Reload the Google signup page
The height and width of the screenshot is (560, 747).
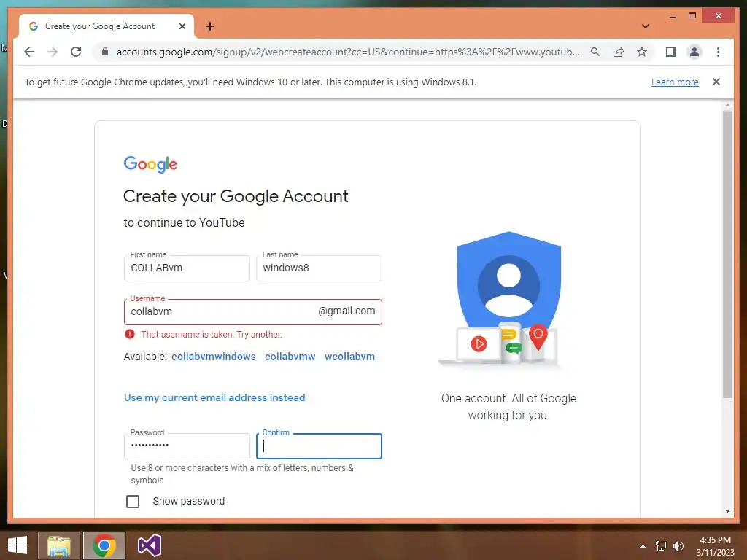pos(76,52)
